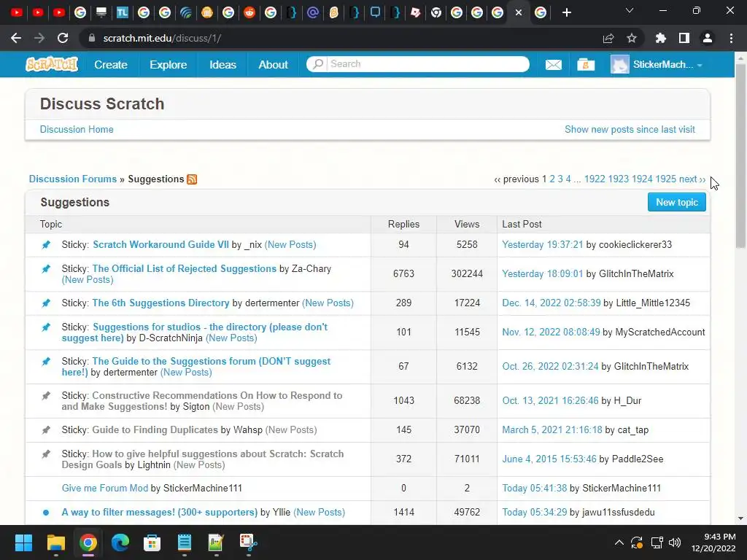Go to page 1925 of Suggestions
747x560 pixels.
(665, 179)
